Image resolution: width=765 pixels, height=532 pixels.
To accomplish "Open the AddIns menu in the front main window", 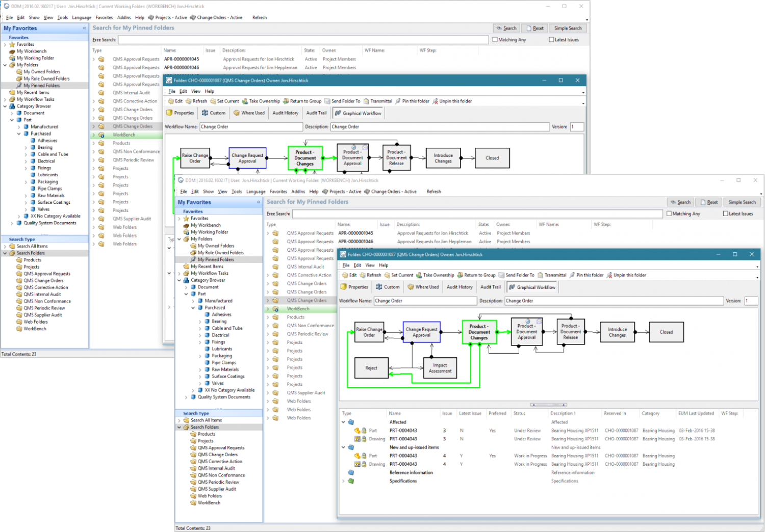I will pyautogui.click(x=298, y=192).
